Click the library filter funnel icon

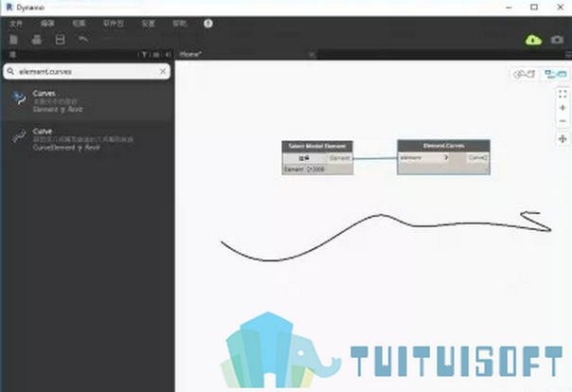(x=144, y=55)
